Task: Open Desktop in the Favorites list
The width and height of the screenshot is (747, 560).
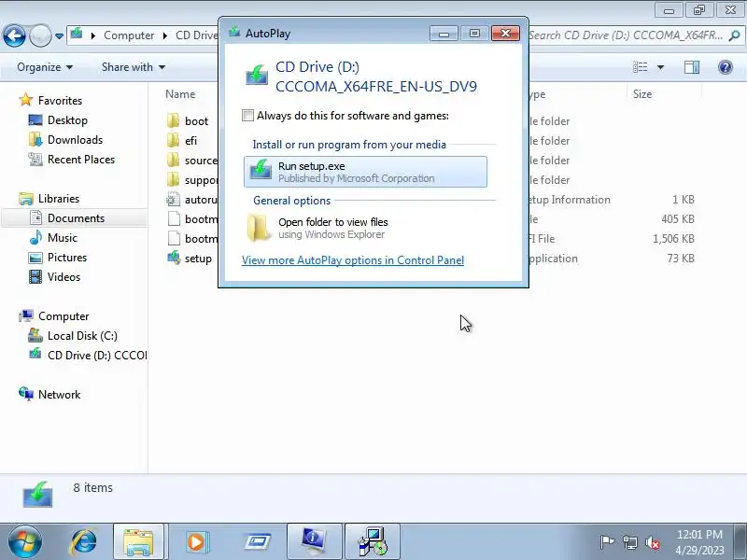Action: point(67,120)
